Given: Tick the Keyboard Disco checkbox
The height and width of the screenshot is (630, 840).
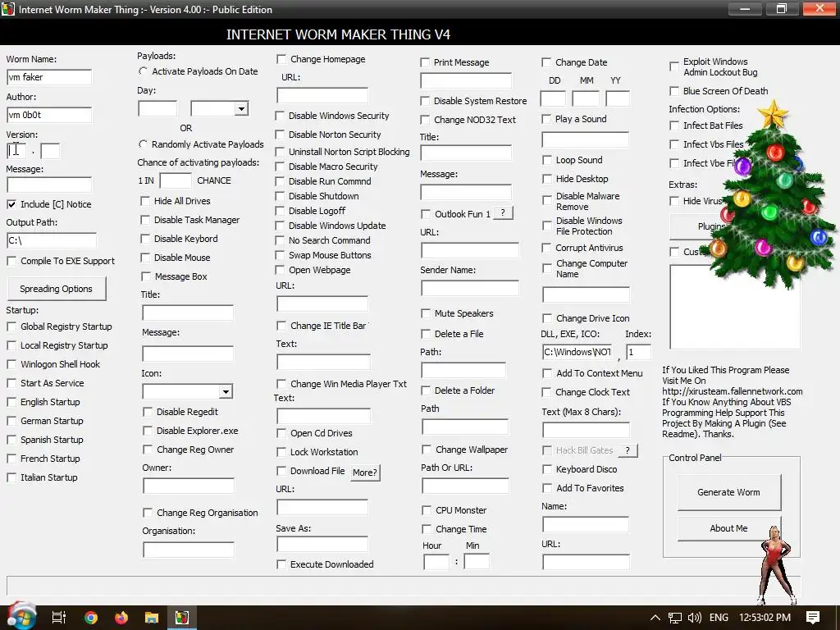Looking at the screenshot, I should 547,469.
